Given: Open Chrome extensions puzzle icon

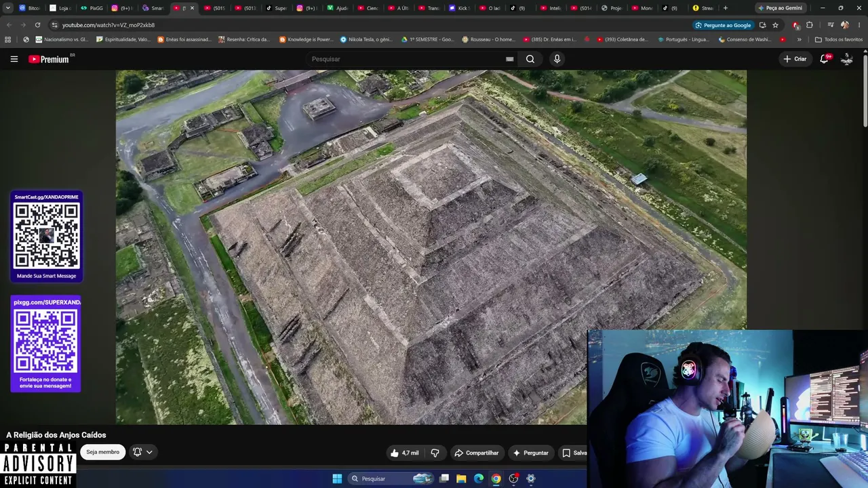Looking at the screenshot, I should pyautogui.click(x=810, y=25).
